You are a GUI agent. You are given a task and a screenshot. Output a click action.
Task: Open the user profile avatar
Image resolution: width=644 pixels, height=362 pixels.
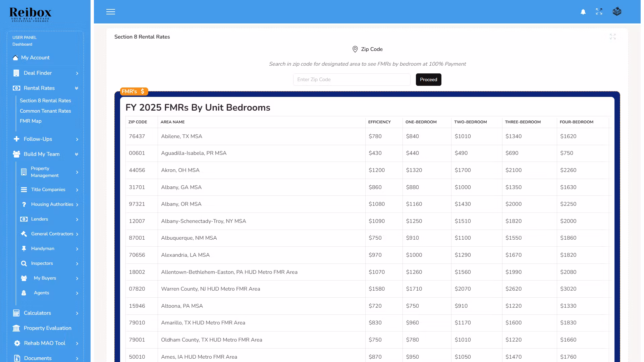pos(617,12)
